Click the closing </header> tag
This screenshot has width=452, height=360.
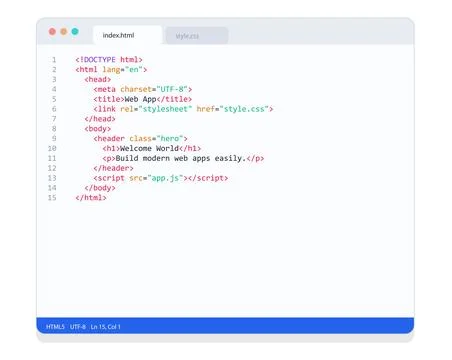pos(113,168)
